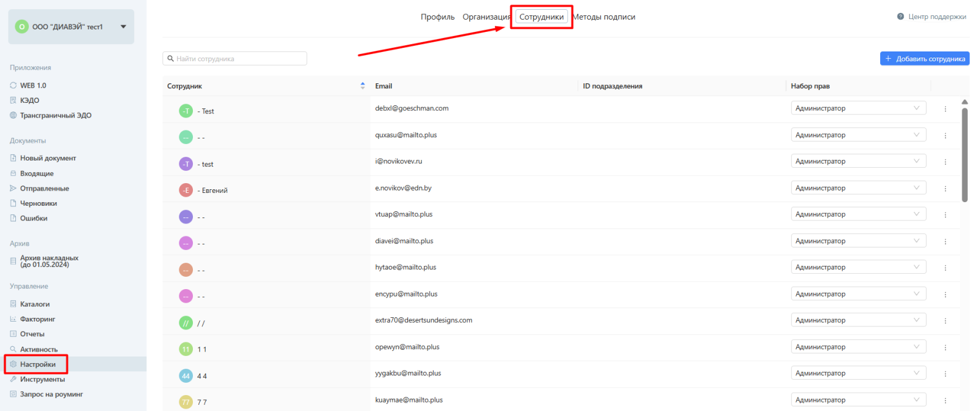Image resolution: width=980 pixels, height=411 pixels.
Task: Click the Евгений employee avatar
Action: pos(186,190)
